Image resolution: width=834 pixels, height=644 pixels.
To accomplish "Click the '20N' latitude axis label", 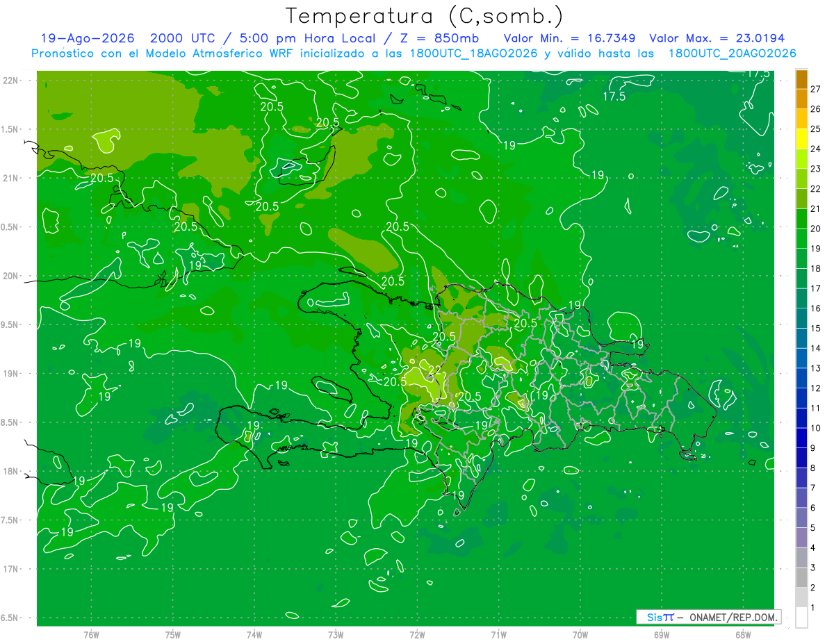I will [11, 276].
